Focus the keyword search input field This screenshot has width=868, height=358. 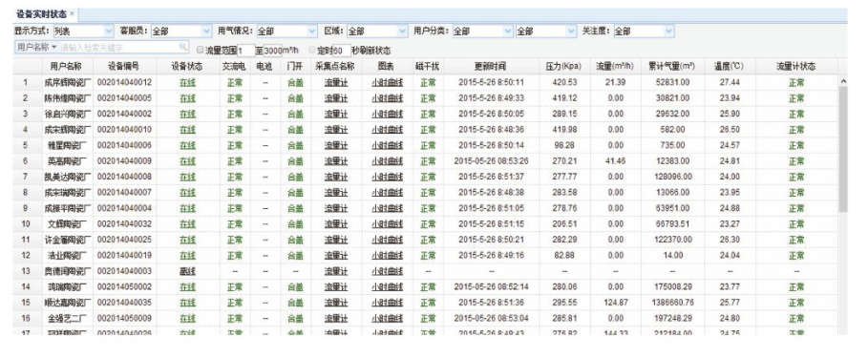tap(118, 48)
